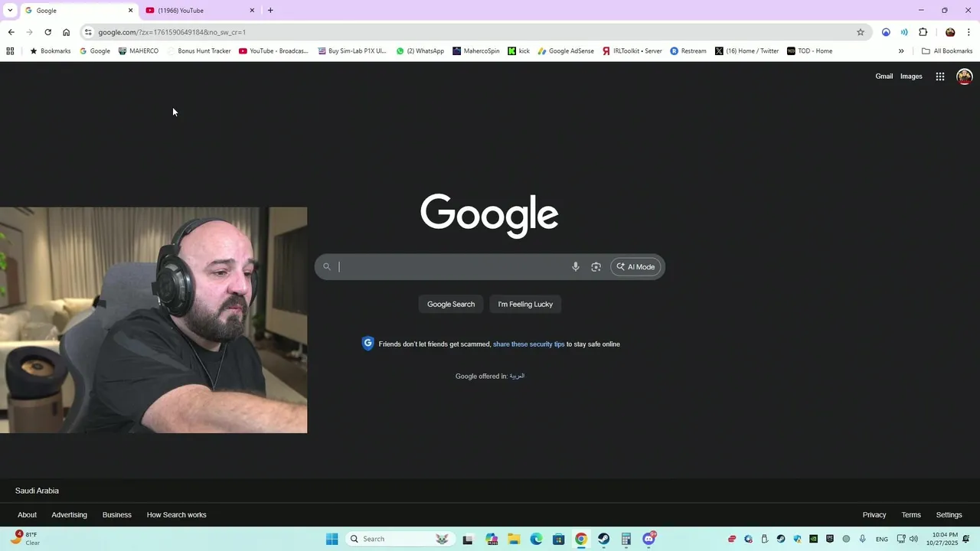The height and width of the screenshot is (551, 980).
Task: Open Steam from taskbar
Action: 604,539
